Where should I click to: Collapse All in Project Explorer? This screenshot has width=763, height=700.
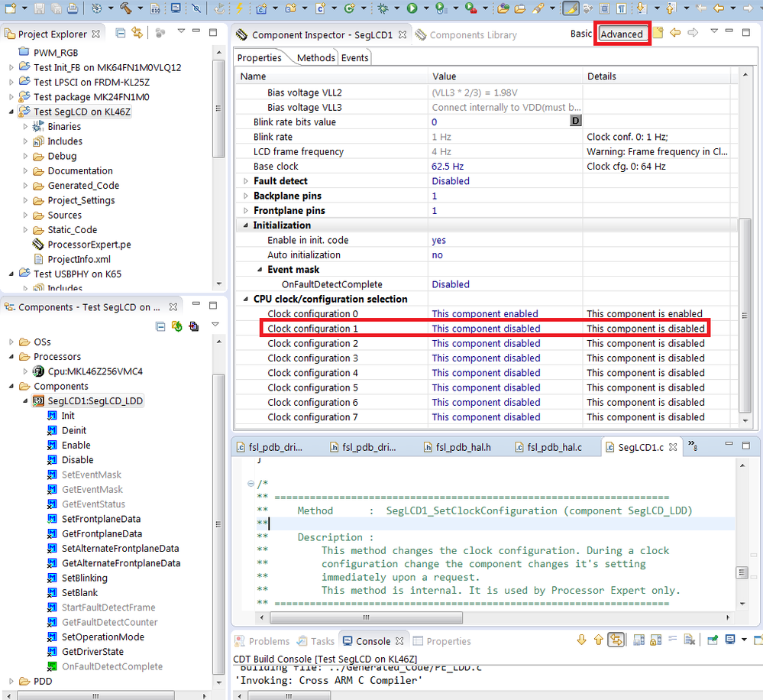click(120, 33)
